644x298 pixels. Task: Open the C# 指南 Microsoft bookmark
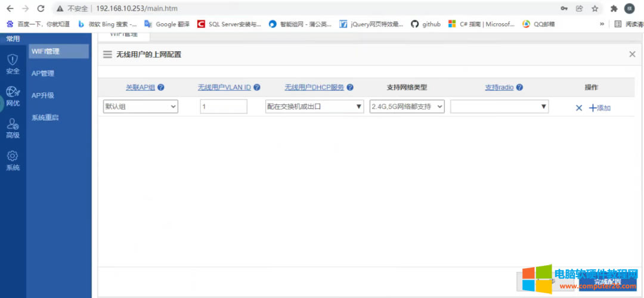pyautogui.click(x=481, y=24)
